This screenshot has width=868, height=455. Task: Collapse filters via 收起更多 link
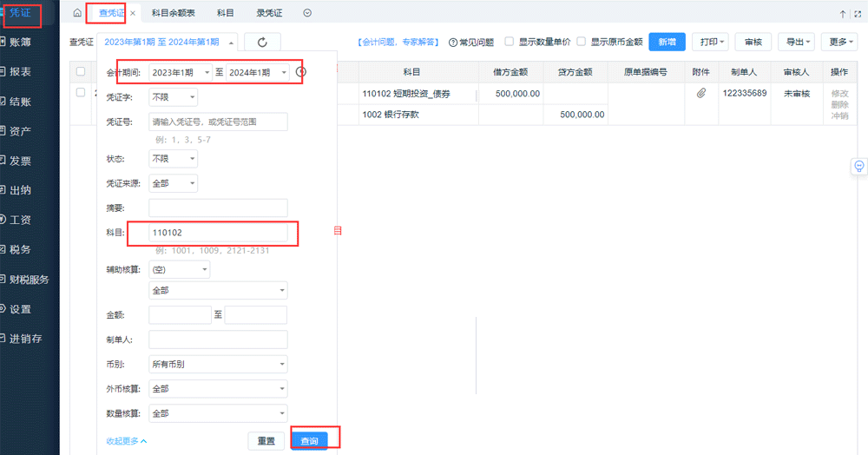pyautogui.click(x=127, y=441)
